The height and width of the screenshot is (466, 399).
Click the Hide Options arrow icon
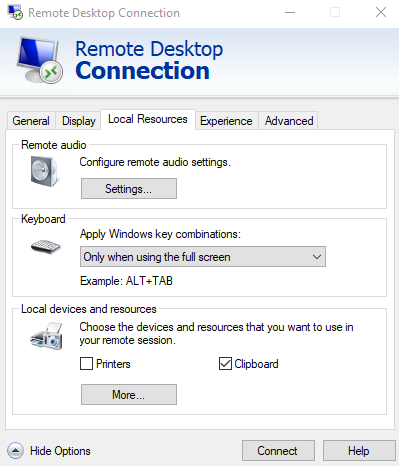[x=15, y=451]
